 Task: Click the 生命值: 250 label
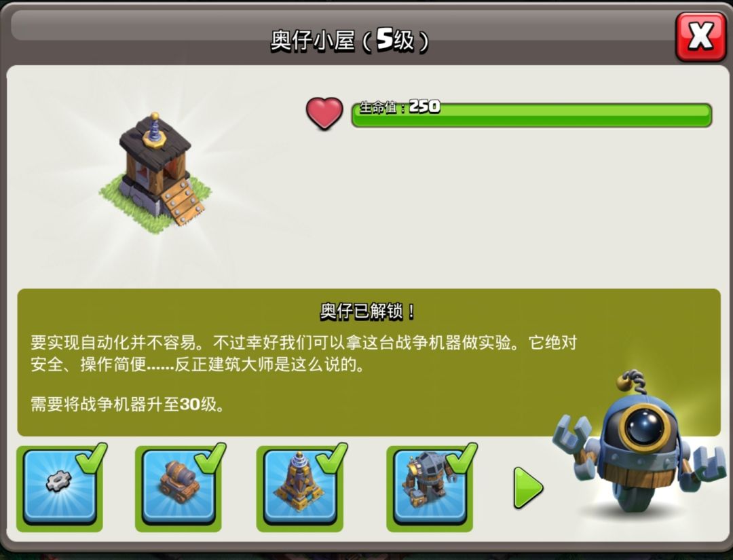point(400,107)
